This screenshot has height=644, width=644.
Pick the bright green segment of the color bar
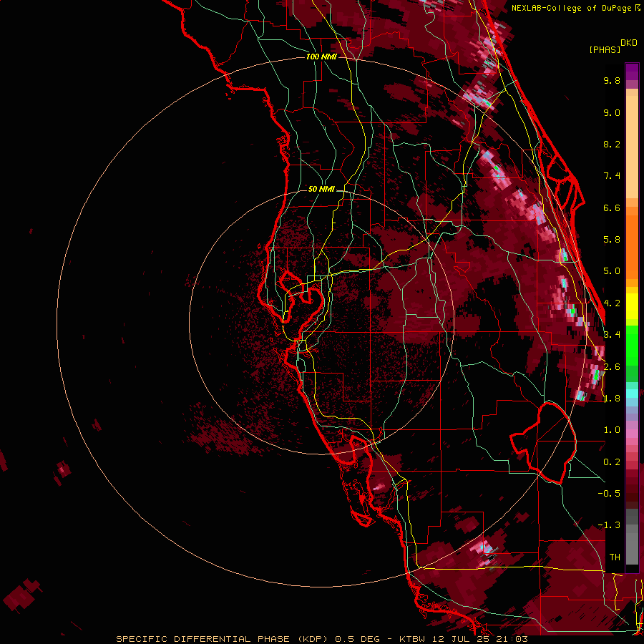[x=632, y=345]
